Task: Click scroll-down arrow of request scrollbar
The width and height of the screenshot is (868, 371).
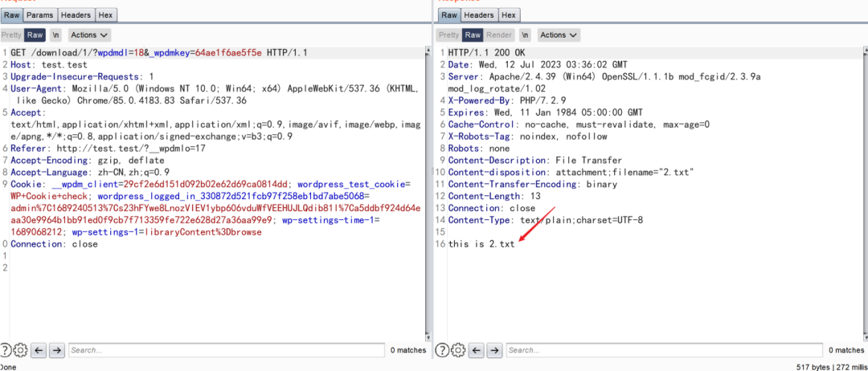Action: (x=428, y=336)
